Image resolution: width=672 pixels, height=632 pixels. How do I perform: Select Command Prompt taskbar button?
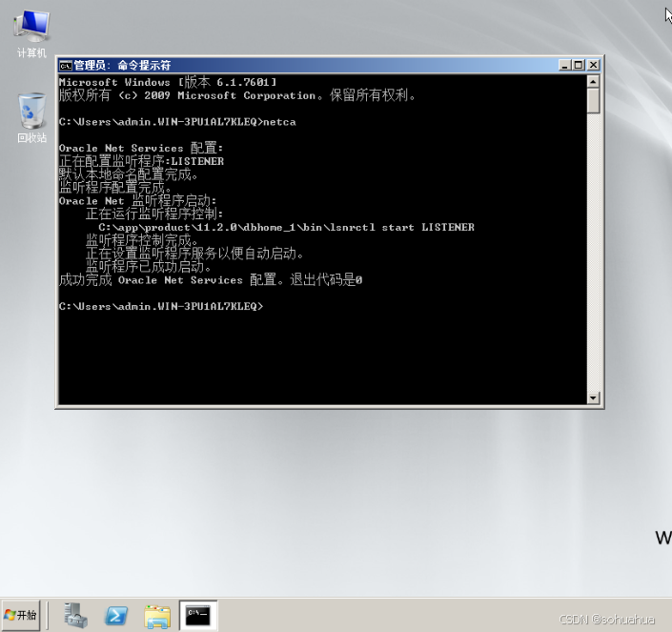(x=198, y=615)
